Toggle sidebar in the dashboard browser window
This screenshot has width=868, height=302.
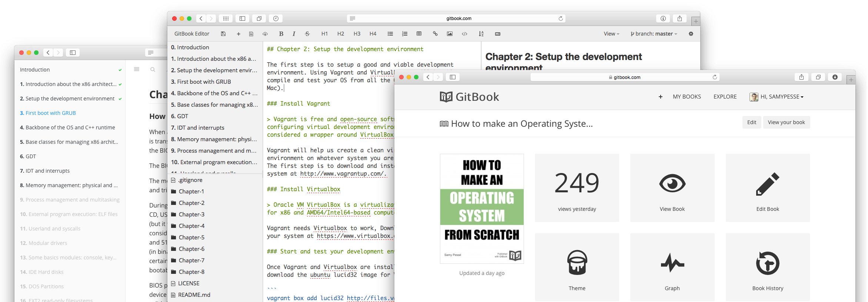coord(453,77)
